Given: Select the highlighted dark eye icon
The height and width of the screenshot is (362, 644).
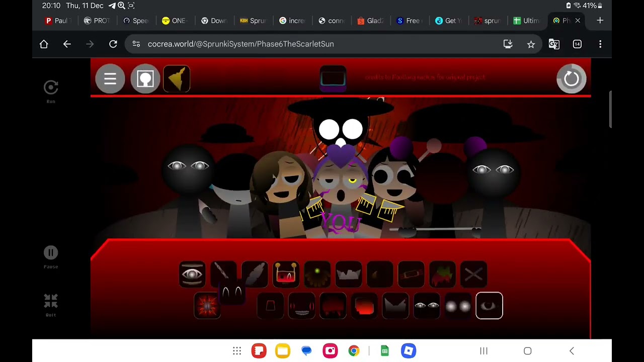Looking at the screenshot, I should pos(489,306).
